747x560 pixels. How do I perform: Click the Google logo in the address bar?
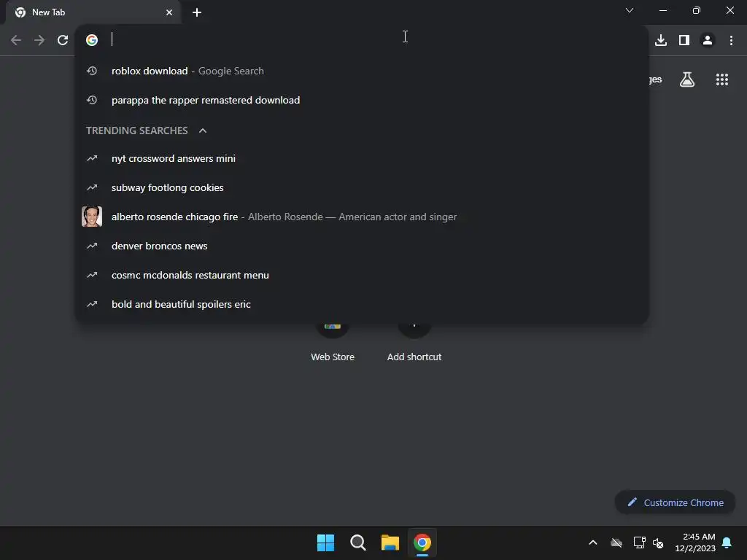(92, 40)
